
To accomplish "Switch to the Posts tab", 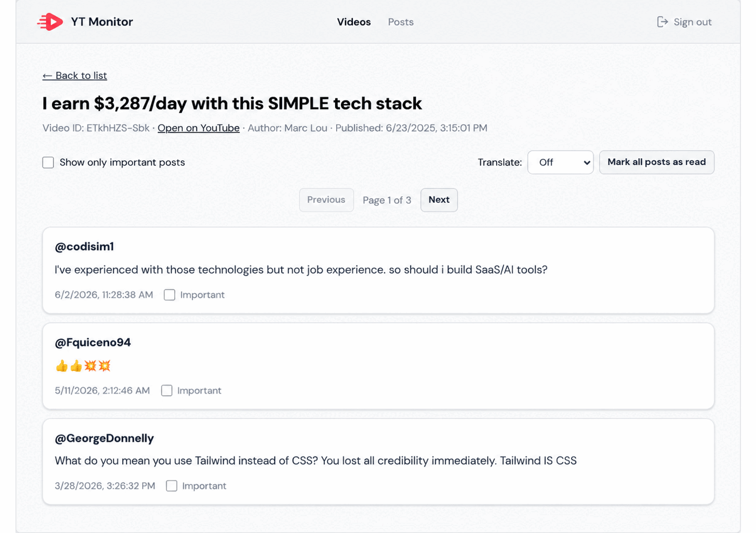I will pyautogui.click(x=401, y=22).
